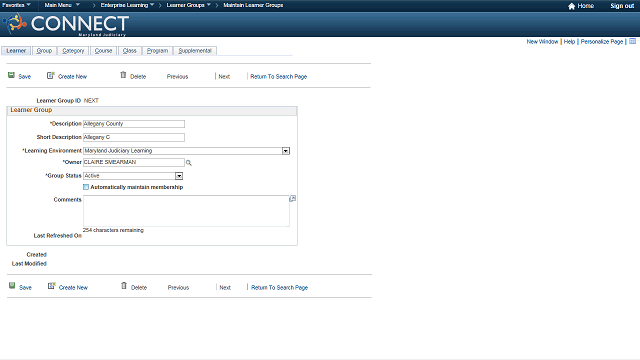Toggle Automatically maintain membership checkbox
The image size is (640, 360).
coord(86,187)
